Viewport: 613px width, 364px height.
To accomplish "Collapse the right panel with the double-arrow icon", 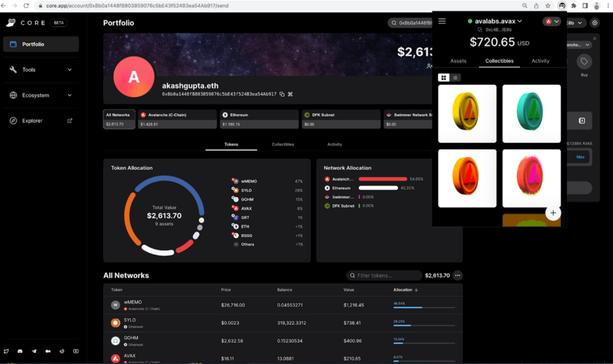I will pyautogui.click(x=594, y=38).
